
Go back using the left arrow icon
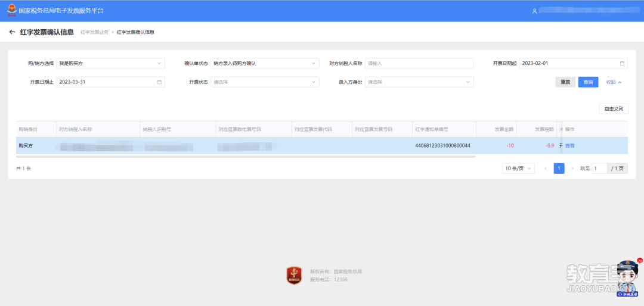(12, 32)
